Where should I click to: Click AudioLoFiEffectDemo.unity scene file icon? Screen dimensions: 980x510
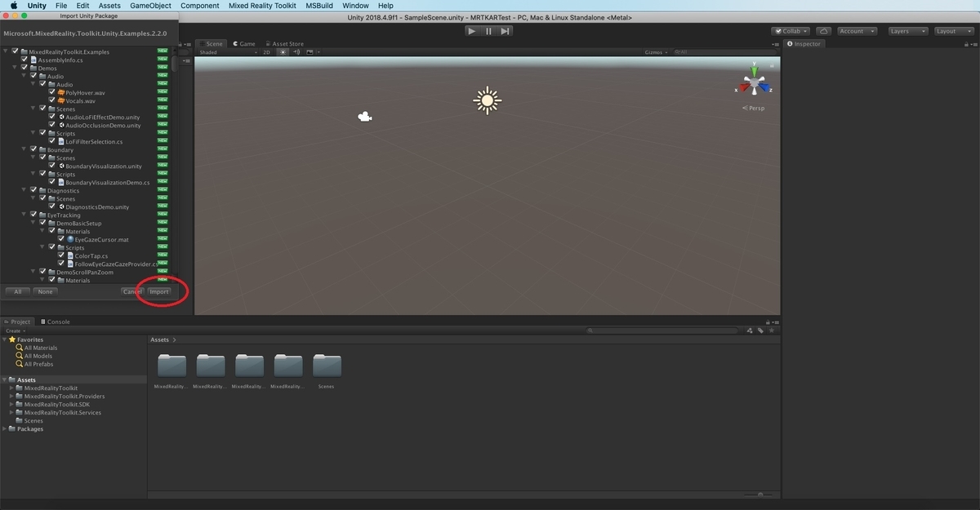(x=61, y=118)
